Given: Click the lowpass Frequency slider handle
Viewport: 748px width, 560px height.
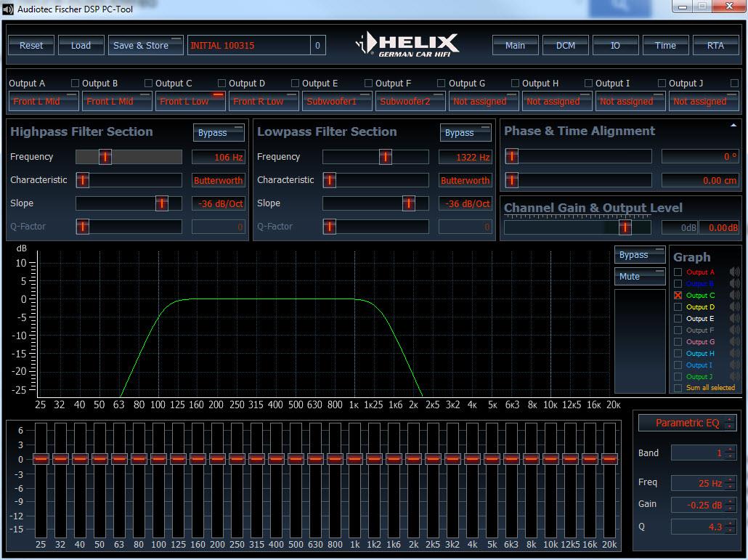Looking at the screenshot, I should tap(386, 156).
